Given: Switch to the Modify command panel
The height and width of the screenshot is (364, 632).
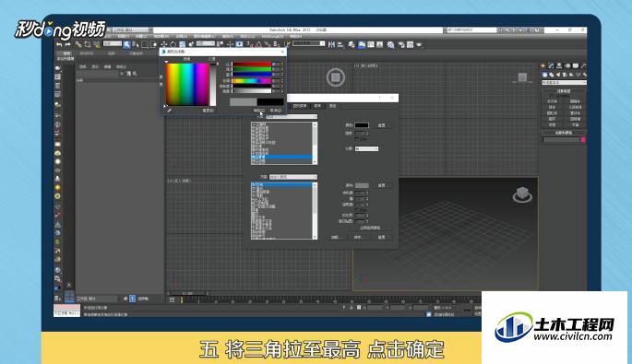Looking at the screenshot, I should click(x=551, y=65).
